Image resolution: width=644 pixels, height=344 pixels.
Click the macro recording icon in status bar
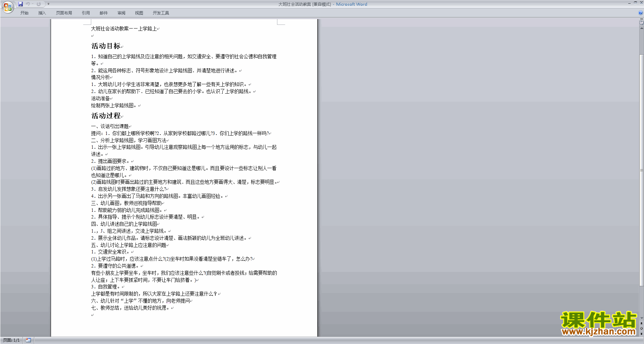tap(28, 340)
